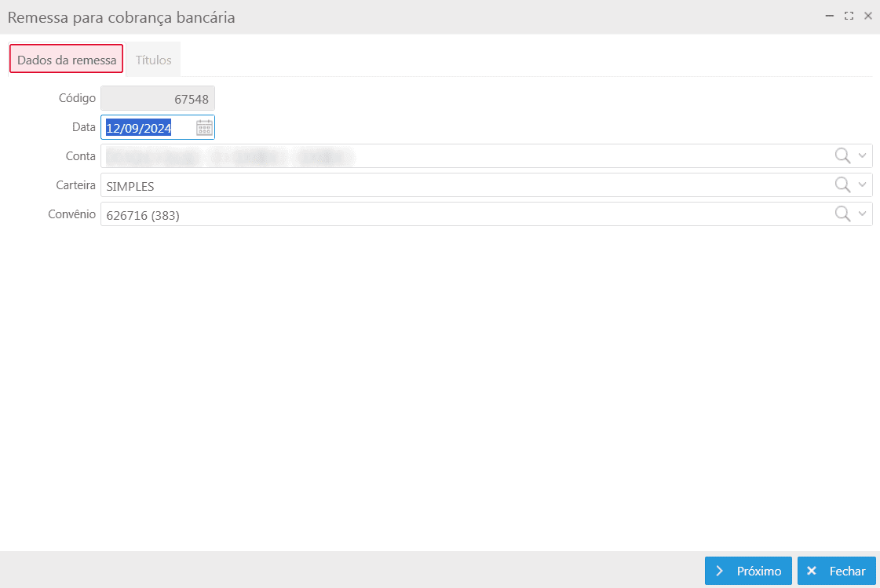Switch to the Títulos tab
This screenshot has width=880, height=588.
click(153, 60)
